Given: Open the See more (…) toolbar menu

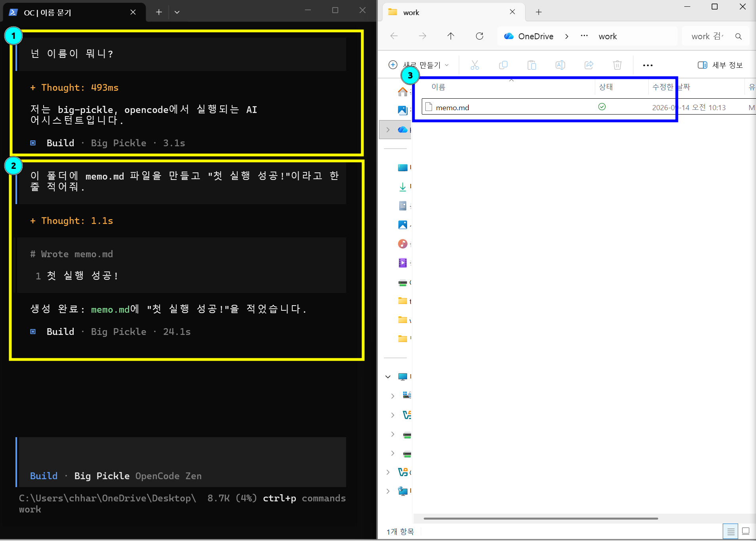Looking at the screenshot, I should (x=647, y=65).
